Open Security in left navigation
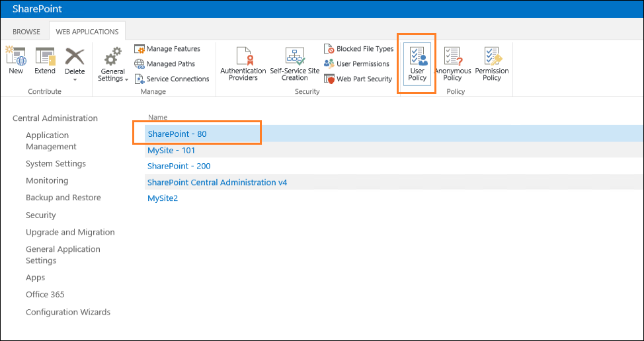 tap(40, 215)
